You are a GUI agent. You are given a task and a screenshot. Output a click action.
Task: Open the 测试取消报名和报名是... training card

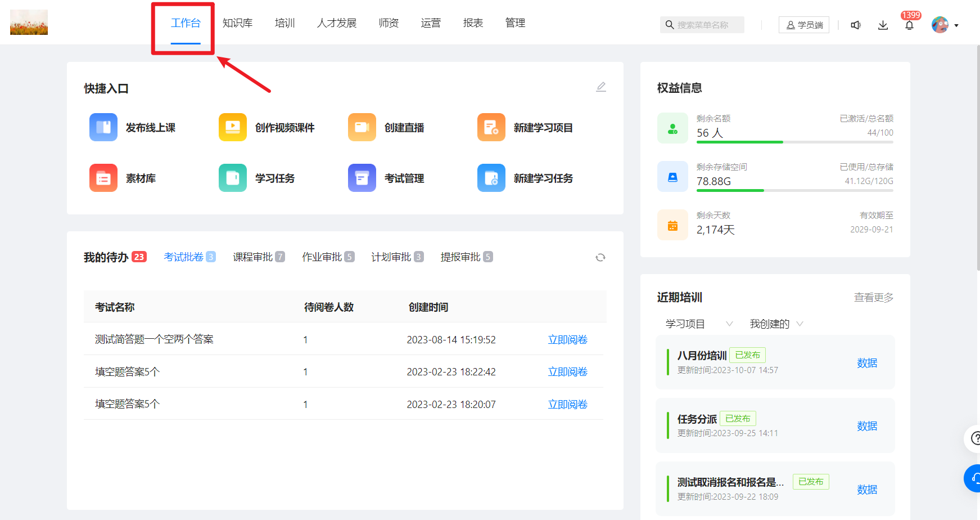click(775, 488)
